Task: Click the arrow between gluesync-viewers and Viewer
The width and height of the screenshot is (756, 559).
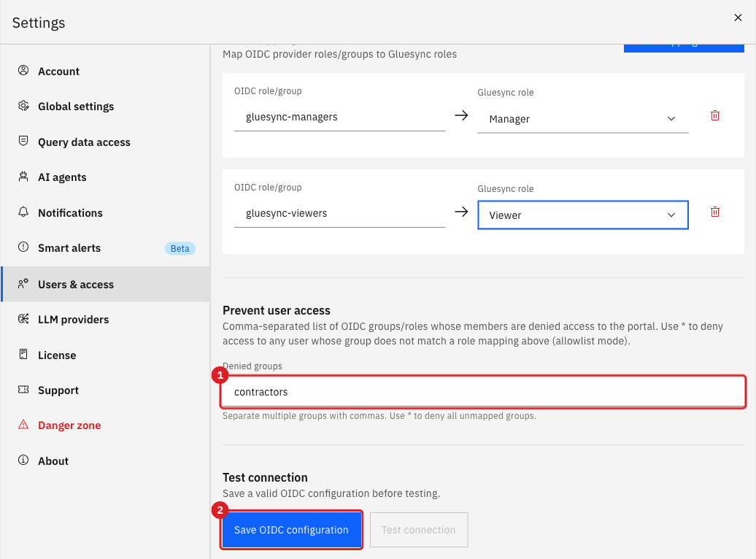Action: 461,212
